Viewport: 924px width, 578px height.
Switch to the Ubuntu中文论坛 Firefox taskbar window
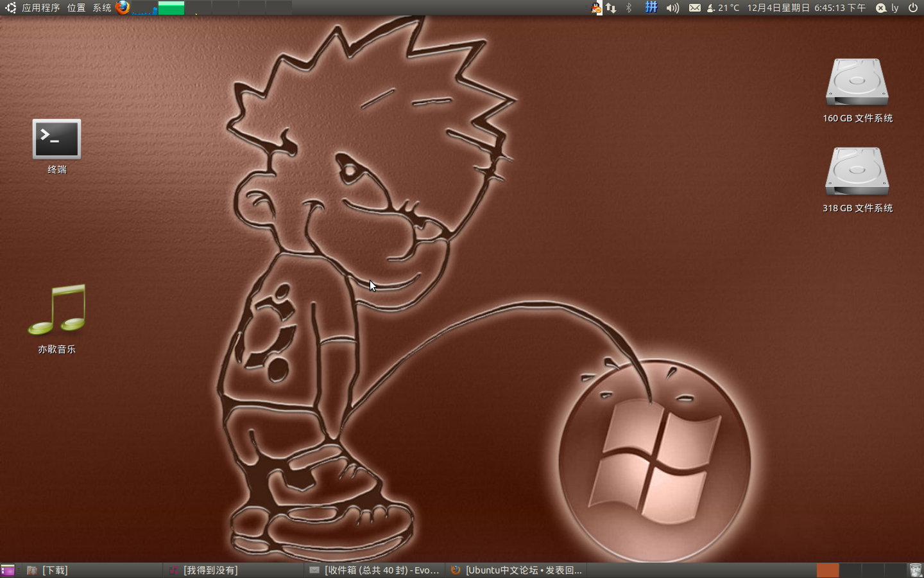pos(516,570)
